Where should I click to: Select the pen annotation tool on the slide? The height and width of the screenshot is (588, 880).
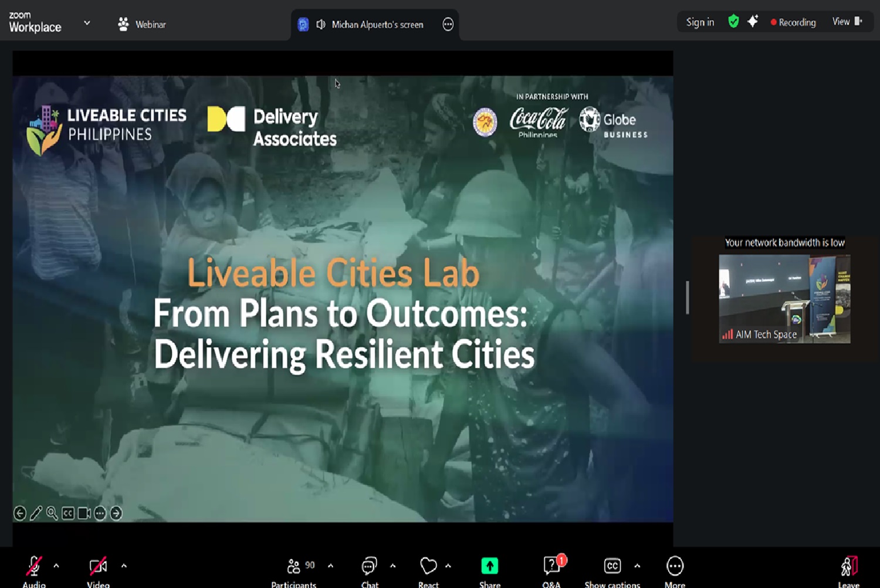[x=36, y=513]
